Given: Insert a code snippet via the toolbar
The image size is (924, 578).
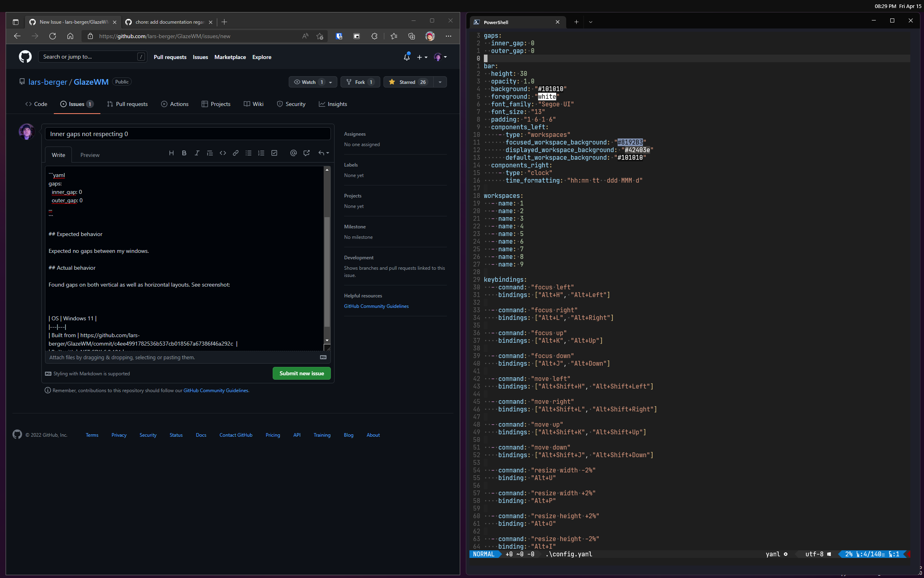Looking at the screenshot, I should 223,153.
